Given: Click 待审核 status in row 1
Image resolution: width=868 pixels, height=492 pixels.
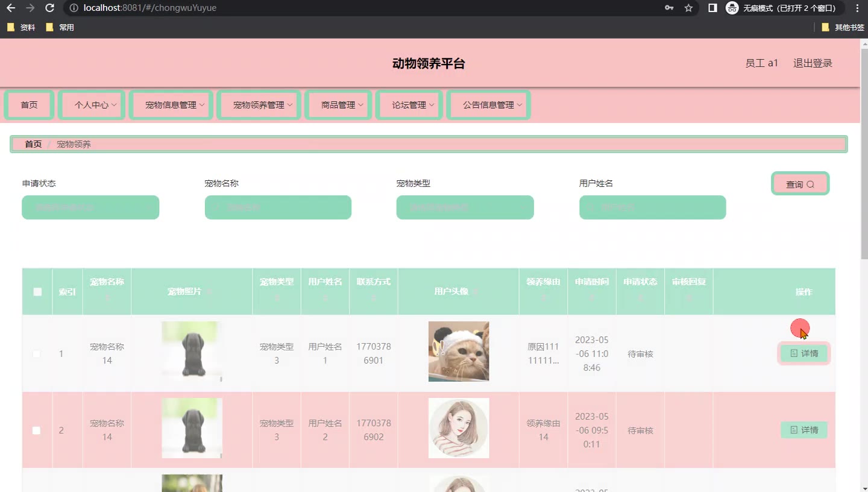Looking at the screenshot, I should [640, 354].
